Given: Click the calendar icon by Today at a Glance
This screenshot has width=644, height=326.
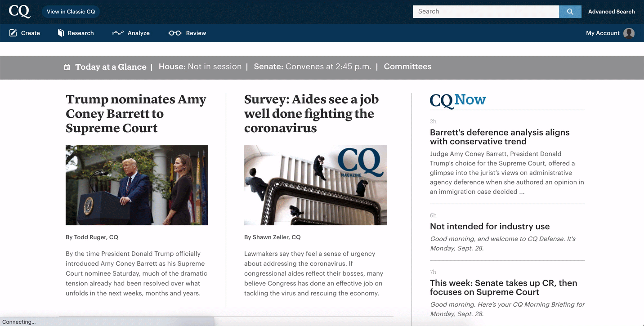Looking at the screenshot, I should tap(67, 67).
